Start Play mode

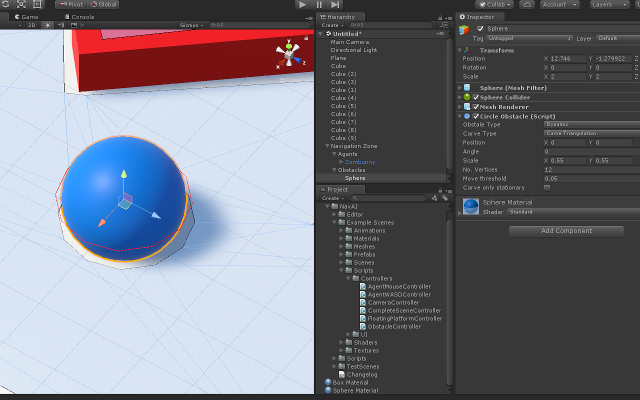coord(302,4)
